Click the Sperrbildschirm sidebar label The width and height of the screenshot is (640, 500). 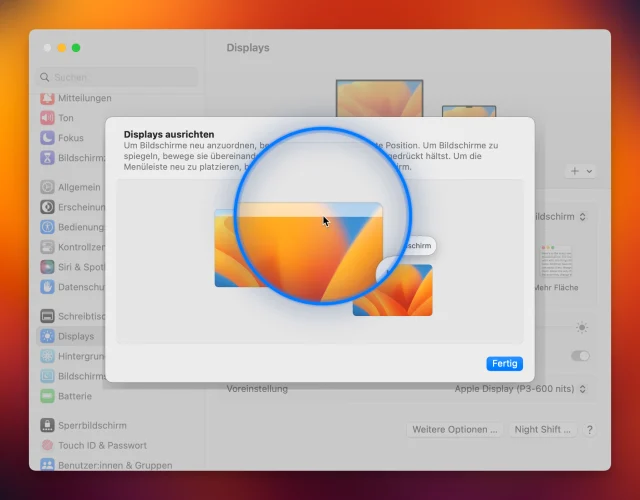(92, 425)
